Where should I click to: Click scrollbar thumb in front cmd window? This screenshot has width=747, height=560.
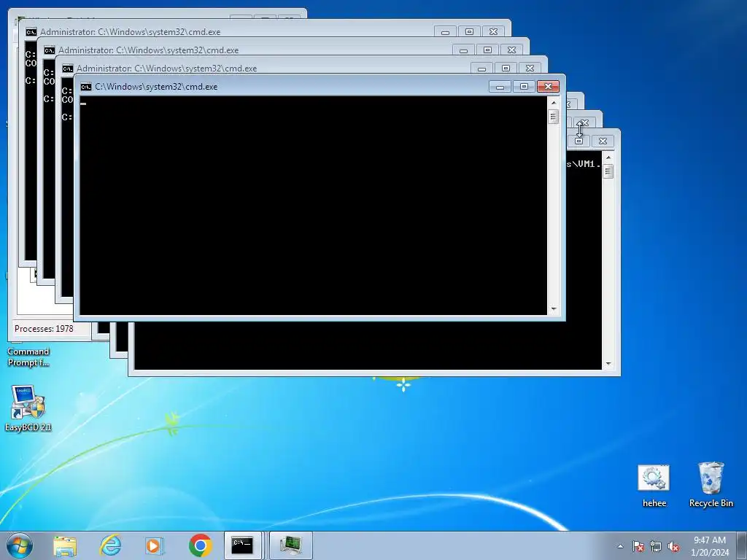coord(553,117)
